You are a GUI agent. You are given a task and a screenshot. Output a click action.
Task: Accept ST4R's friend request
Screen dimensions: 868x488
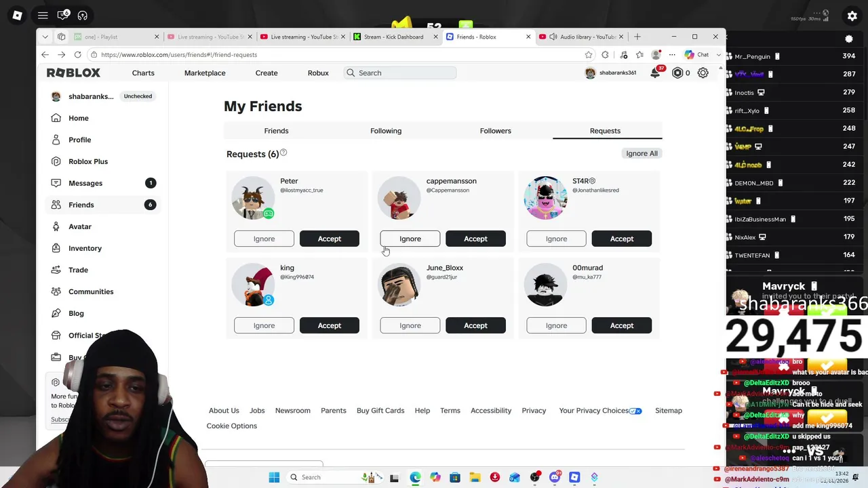(x=622, y=239)
